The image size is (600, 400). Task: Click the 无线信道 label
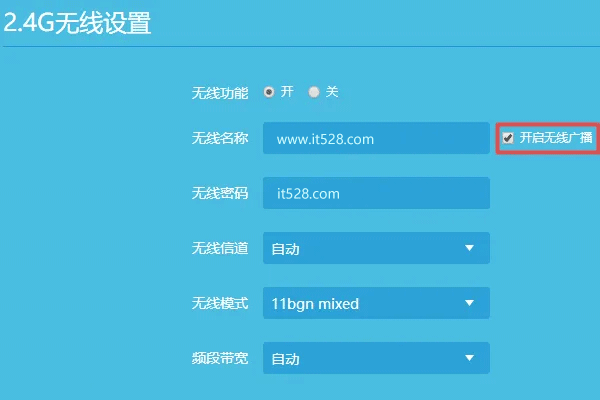[x=220, y=248]
